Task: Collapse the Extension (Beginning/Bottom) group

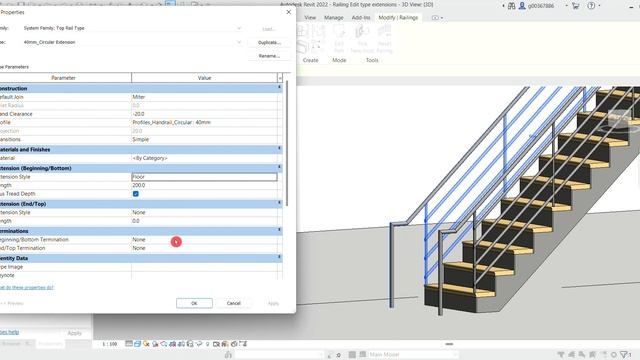Action: coord(280,167)
